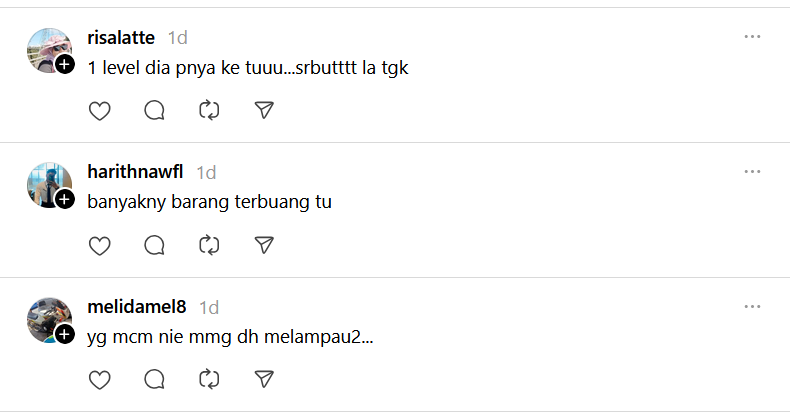Open more options for harithnawfl's comment
This screenshot has width=790, height=417.
(752, 171)
